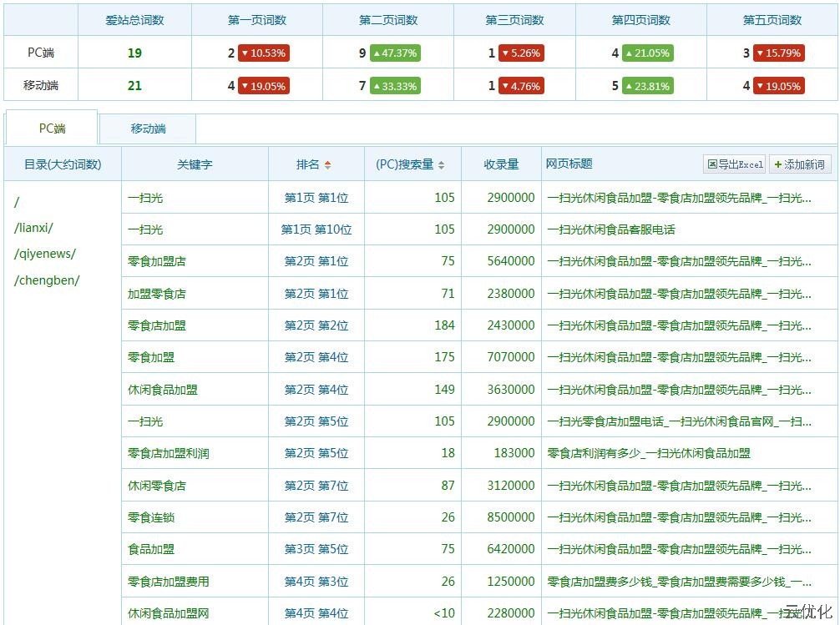
Task: Click 移动端 total word count 21
Action: point(134,86)
